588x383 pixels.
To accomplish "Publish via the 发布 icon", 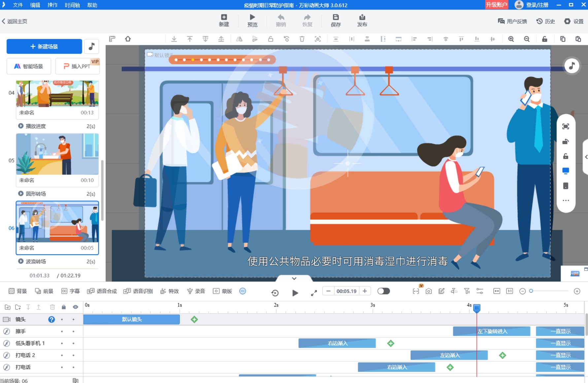I will point(362,20).
